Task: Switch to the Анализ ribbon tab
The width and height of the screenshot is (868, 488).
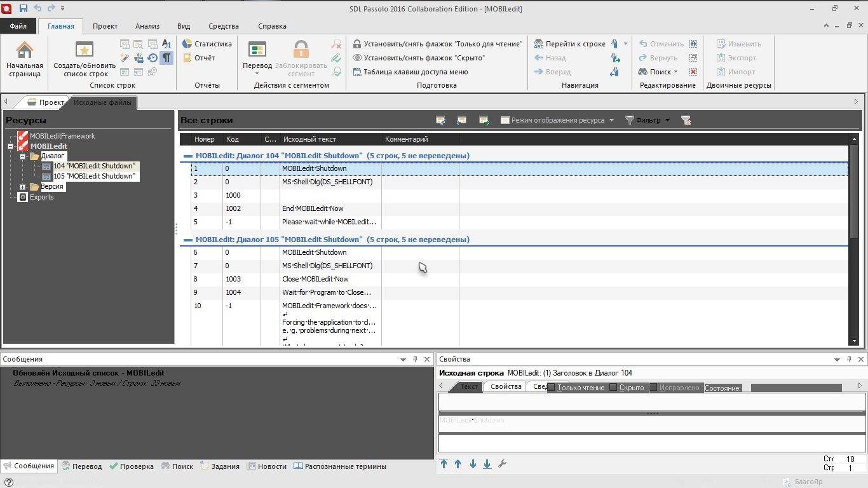Action: pos(147,26)
